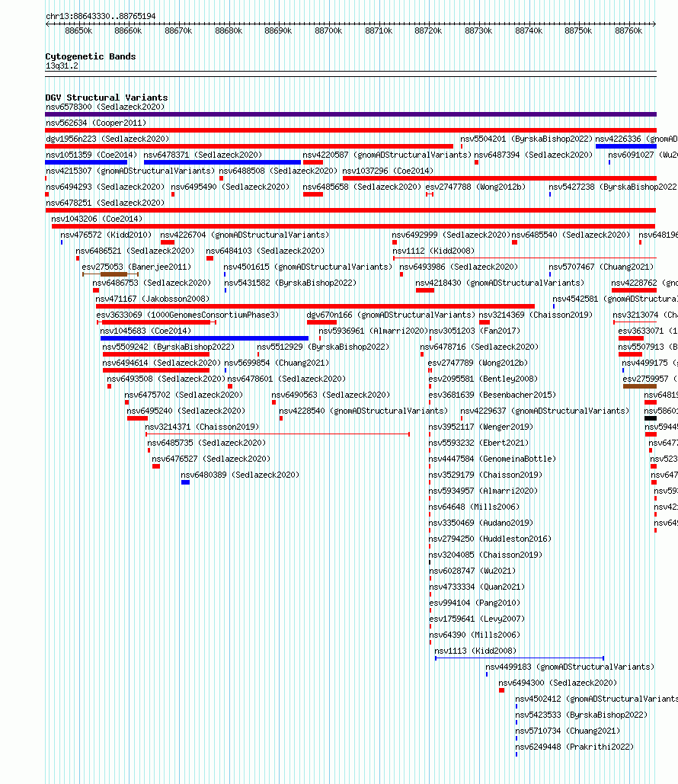Click the blue nsv1113 (Kidd2008) span line
Screen dimensions: 678x784
point(520,658)
